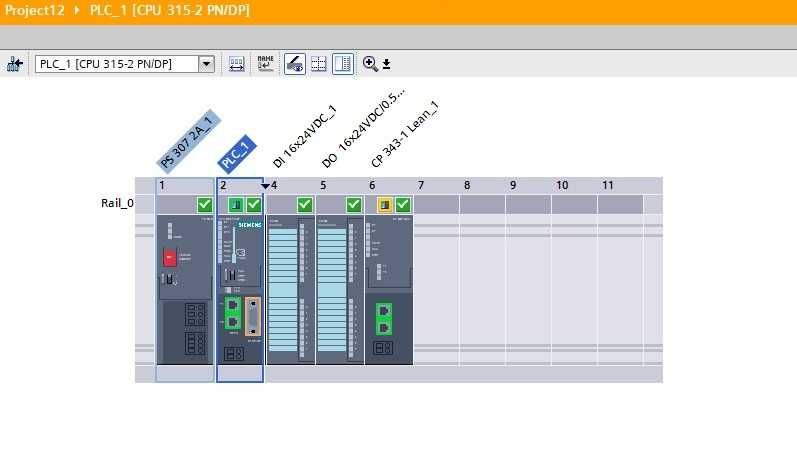Expand device list with dropdown arrow
This screenshot has height=466, width=797.
206,64
